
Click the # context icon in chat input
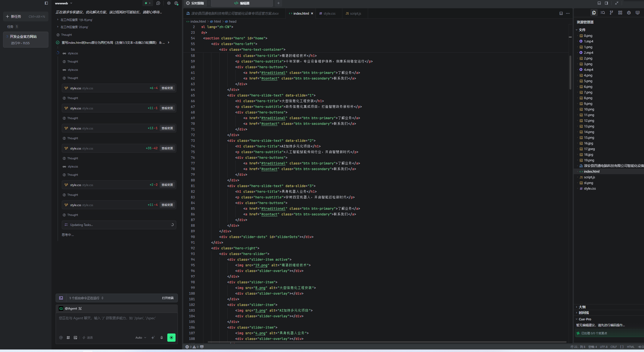68,338
